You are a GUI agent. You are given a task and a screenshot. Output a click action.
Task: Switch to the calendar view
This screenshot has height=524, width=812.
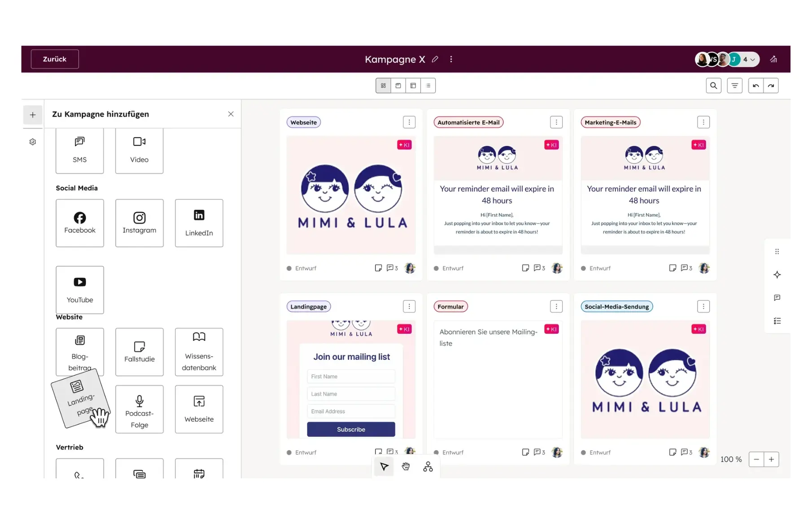point(398,86)
